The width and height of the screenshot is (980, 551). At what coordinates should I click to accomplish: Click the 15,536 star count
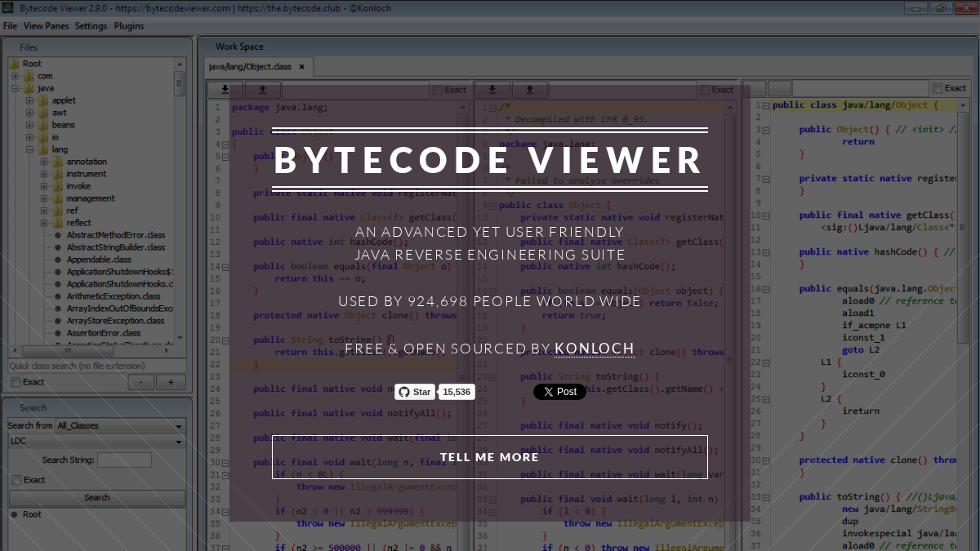[457, 392]
